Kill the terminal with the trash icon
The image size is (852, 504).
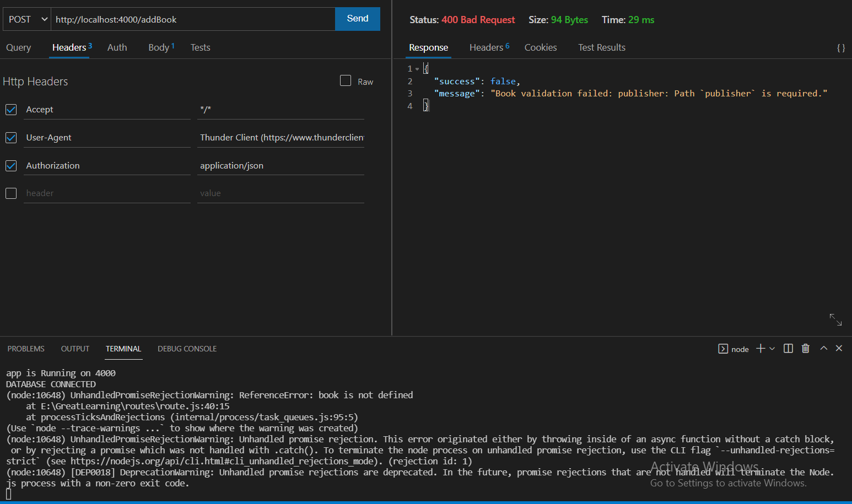[x=806, y=348]
